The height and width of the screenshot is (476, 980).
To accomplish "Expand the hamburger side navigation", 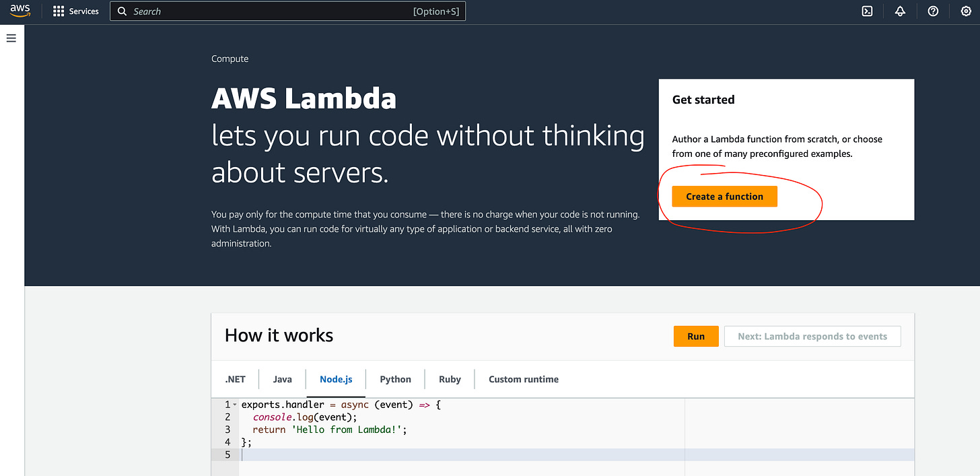I will pos(11,38).
